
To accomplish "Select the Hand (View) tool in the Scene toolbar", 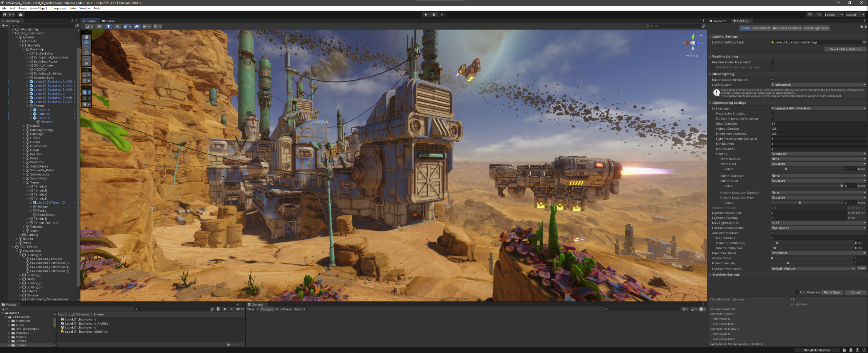I will point(86,37).
